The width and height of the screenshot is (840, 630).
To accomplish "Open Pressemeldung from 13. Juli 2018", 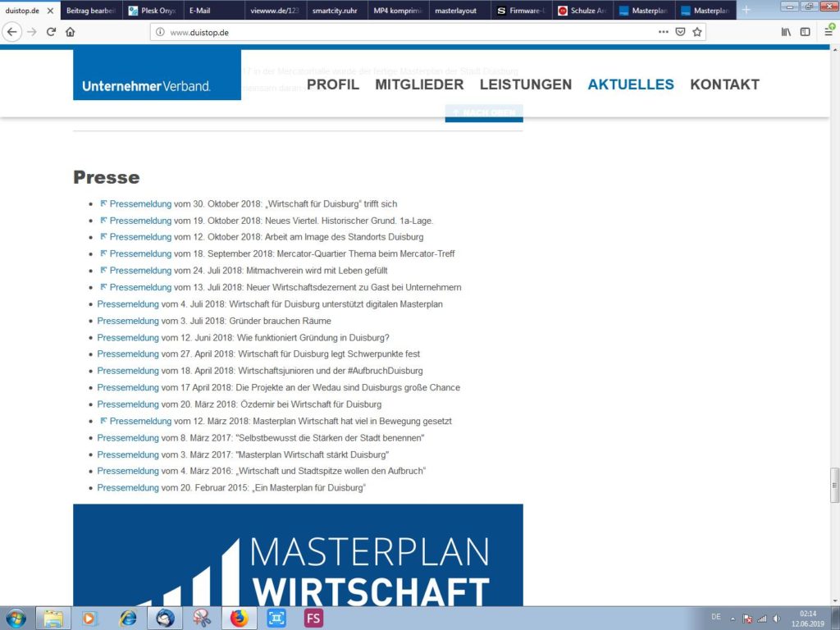I will [x=140, y=288].
